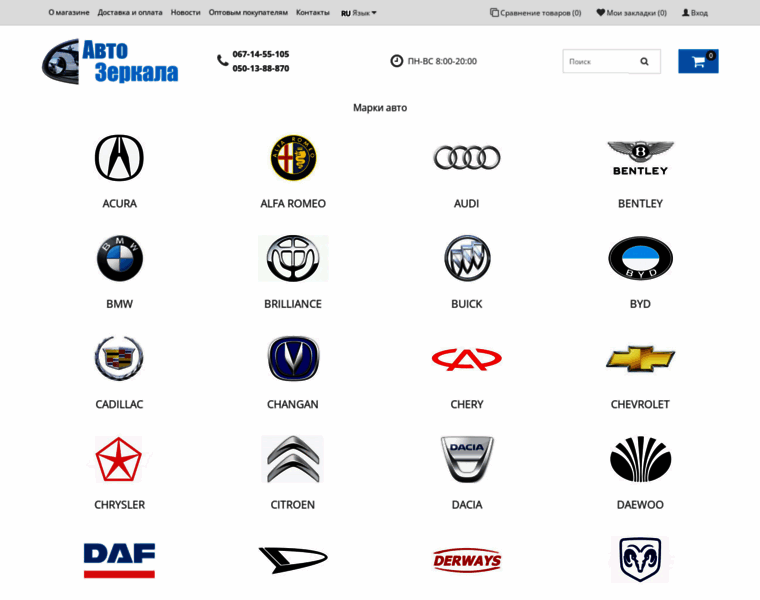Choose the BMW roundel logo
The height and width of the screenshot is (600, 760).
coord(120,258)
